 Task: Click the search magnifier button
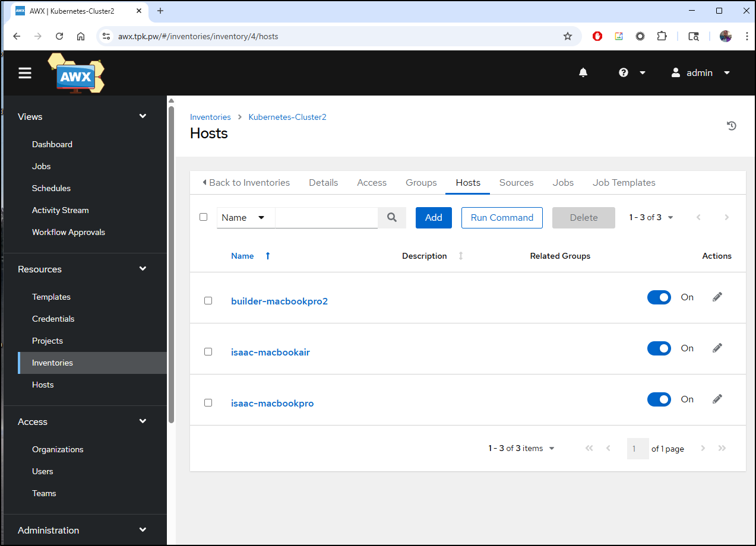pos(392,218)
